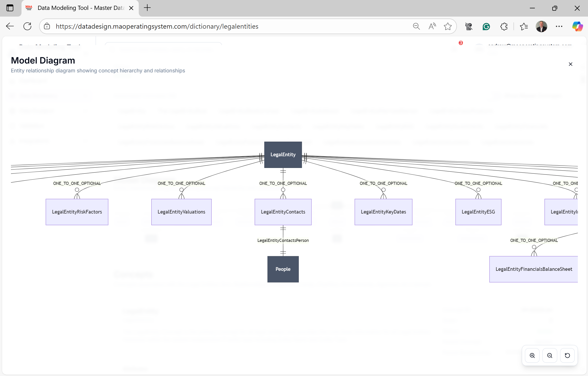Zoom in on the model diagram
This screenshot has width=588, height=376.
[532, 355]
